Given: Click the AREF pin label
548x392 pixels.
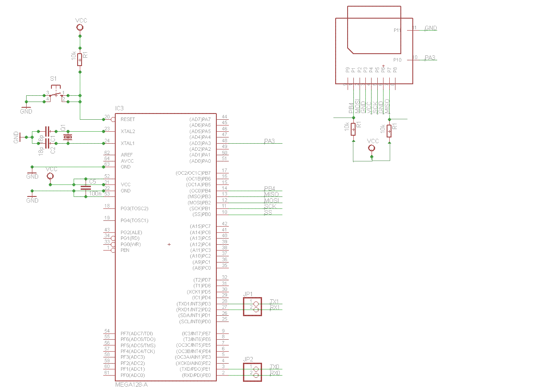Looking at the screenshot, I should coord(126,155).
